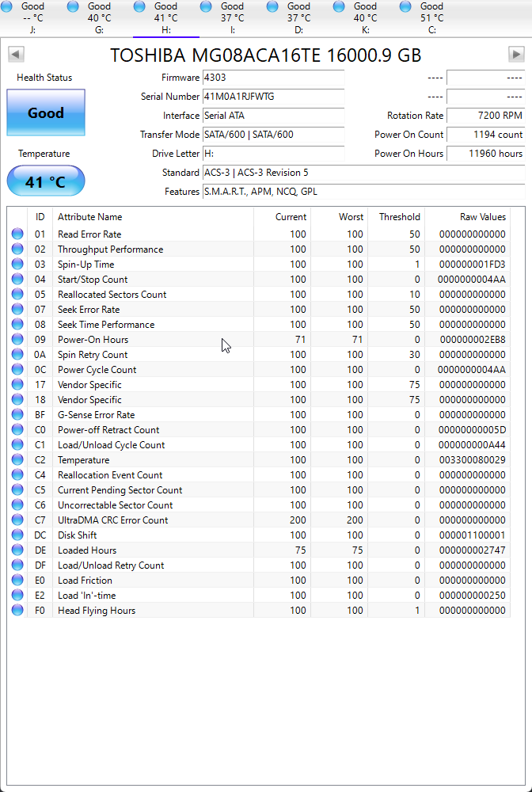Viewport: 532px width, 792px height.
Task: Click the status icon for Temperature attribute
Action: tap(17, 459)
